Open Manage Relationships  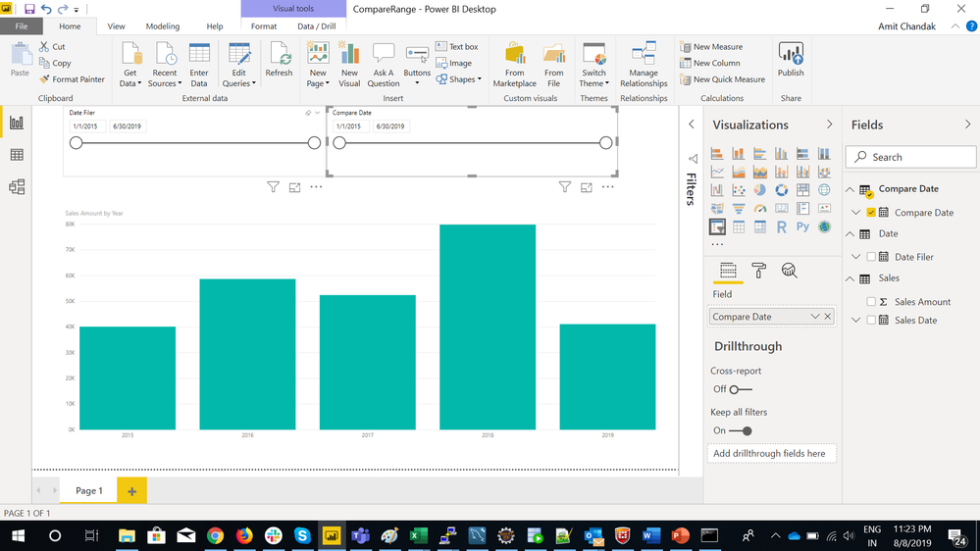644,65
